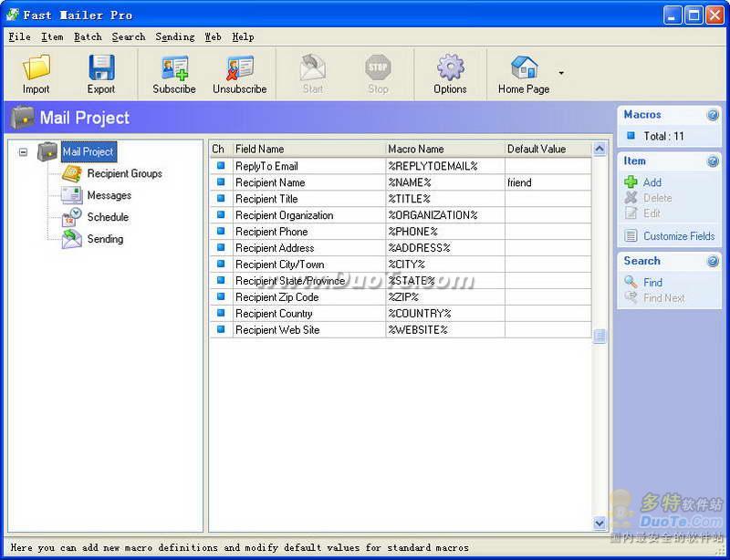Toggle the ReplyTo Email row check box
Image resolution: width=730 pixels, height=560 pixels.
[221, 166]
